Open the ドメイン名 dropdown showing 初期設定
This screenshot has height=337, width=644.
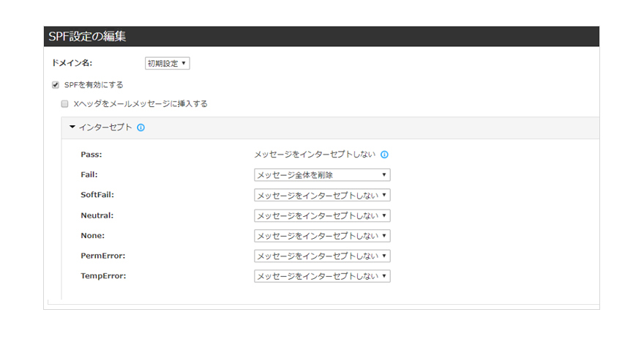coord(168,64)
